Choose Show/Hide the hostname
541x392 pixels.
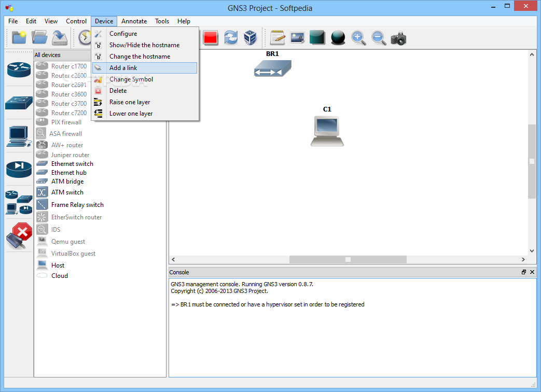point(145,45)
